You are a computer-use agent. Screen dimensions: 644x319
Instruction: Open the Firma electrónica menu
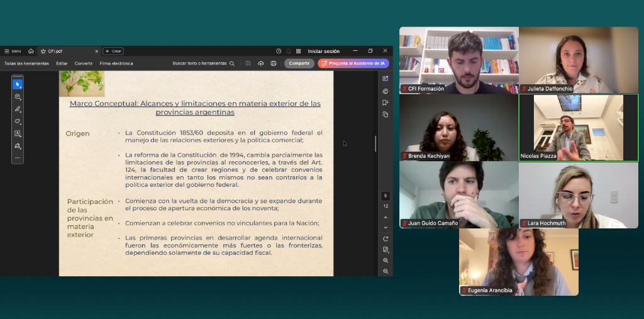tap(116, 64)
